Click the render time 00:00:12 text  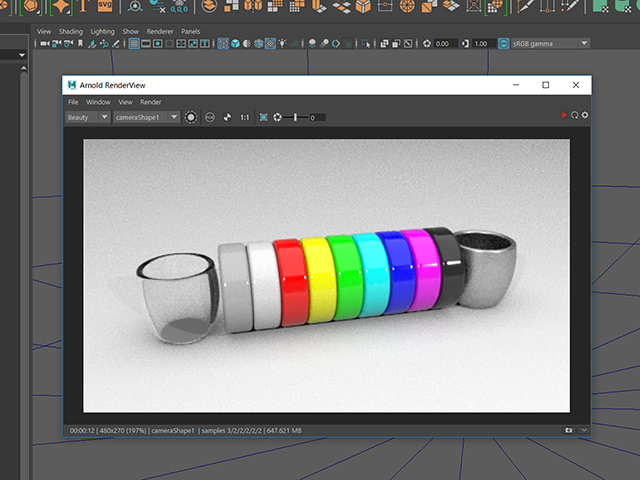(82, 430)
